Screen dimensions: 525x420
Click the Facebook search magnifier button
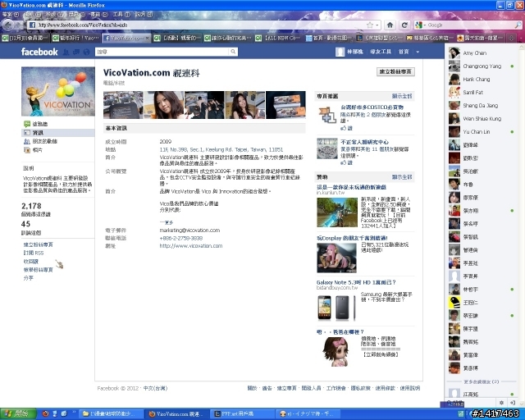coord(233,52)
